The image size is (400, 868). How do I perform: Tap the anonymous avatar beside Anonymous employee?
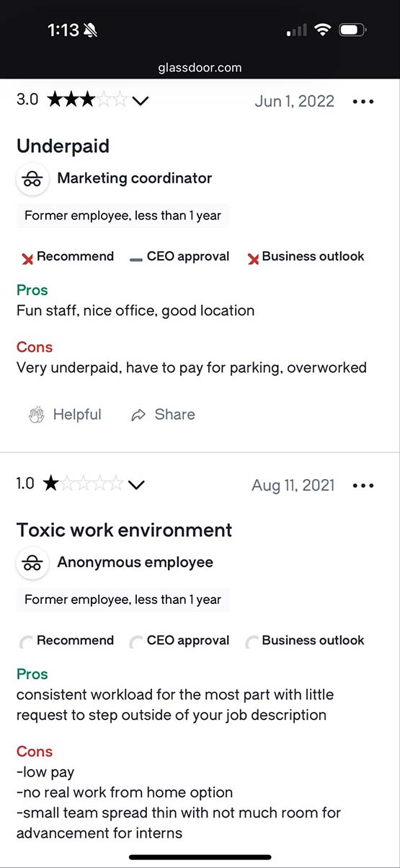point(32,563)
